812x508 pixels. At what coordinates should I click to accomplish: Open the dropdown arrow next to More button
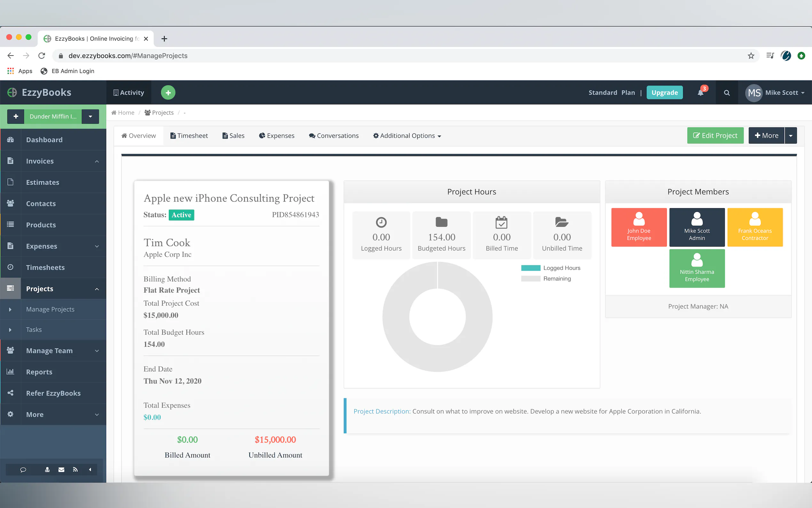pyautogui.click(x=791, y=136)
